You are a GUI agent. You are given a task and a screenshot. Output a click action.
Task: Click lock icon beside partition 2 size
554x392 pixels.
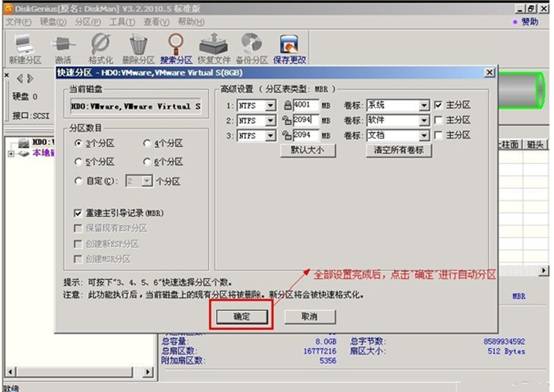point(287,120)
